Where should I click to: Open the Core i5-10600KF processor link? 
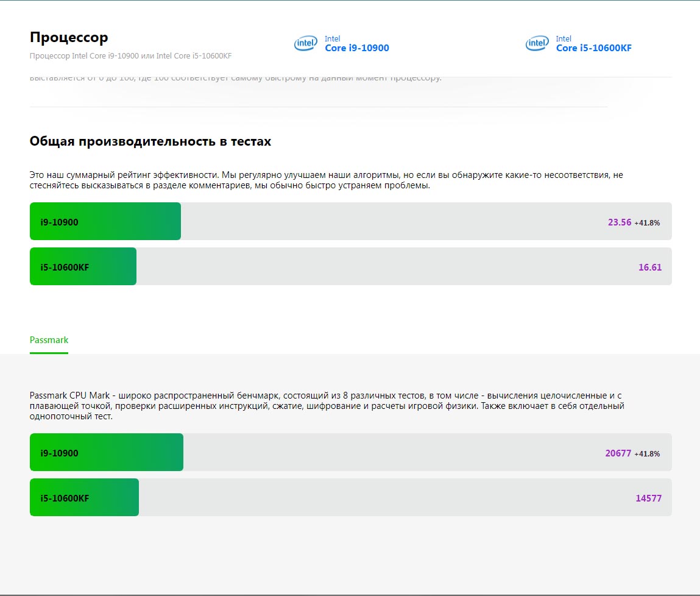tap(593, 48)
